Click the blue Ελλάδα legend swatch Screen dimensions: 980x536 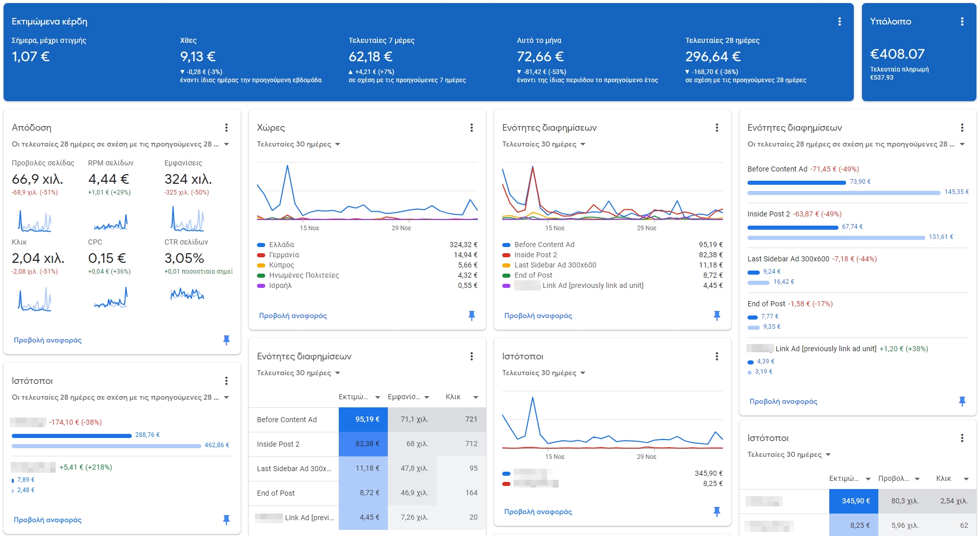click(x=261, y=245)
